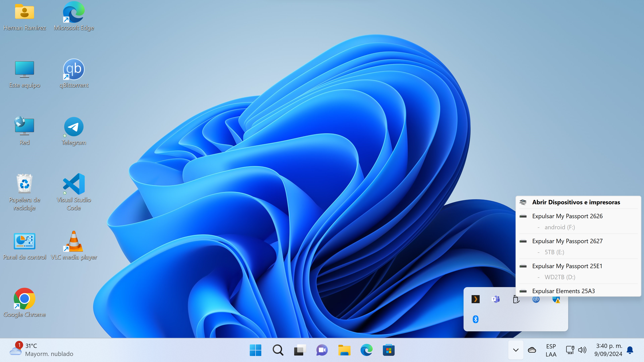This screenshot has height=362, width=644.
Task: Open the notifications bell icon
Action: tap(630, 350)
